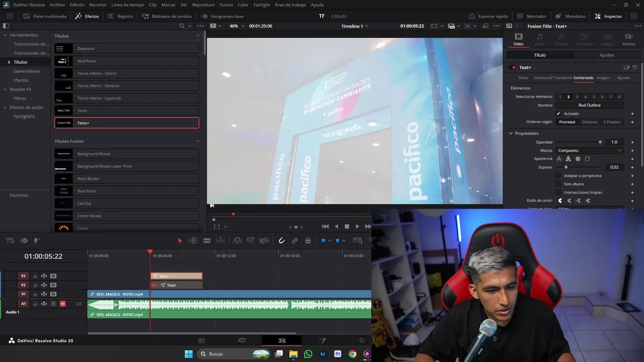The image size is (644, 362).
Task: Collapse the Títulos section
Action: (x=198, y=36)
